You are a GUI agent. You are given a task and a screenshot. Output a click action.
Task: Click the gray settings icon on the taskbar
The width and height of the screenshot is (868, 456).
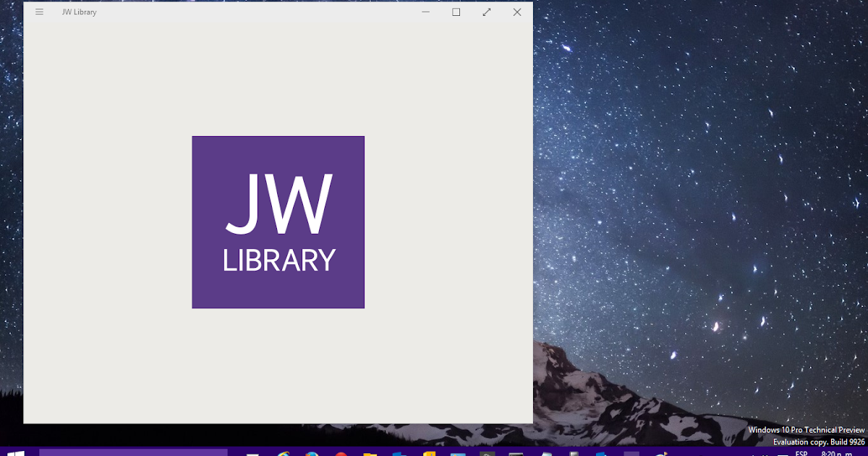coord(486,454)
